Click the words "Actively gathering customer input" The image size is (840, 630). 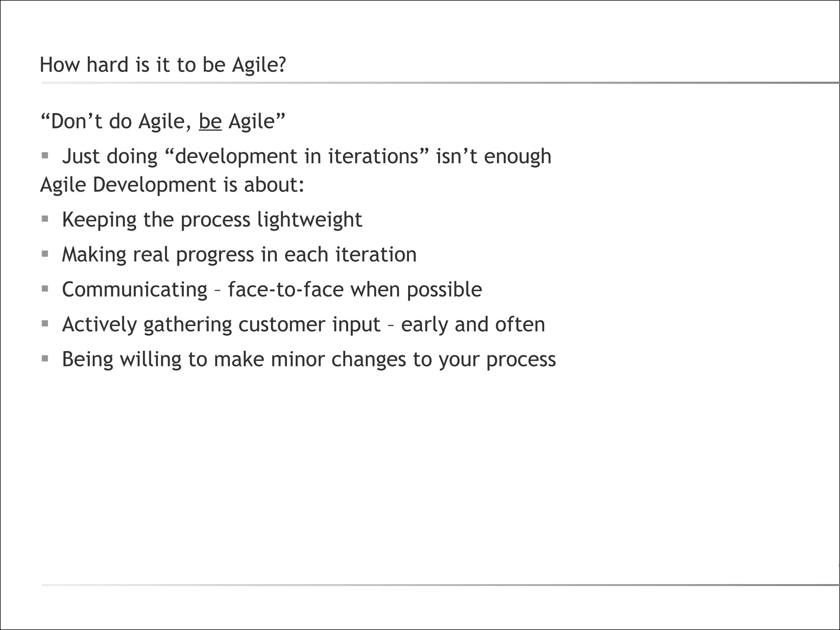pos(221,324)
